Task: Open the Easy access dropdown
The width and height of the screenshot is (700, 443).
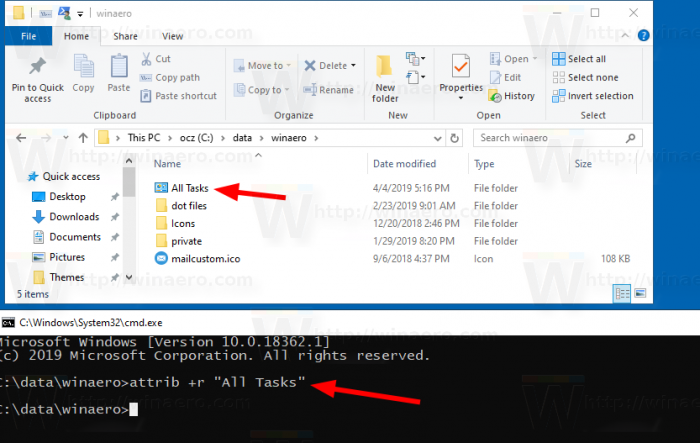Action: pyautogui.click(x=415, y=77)
